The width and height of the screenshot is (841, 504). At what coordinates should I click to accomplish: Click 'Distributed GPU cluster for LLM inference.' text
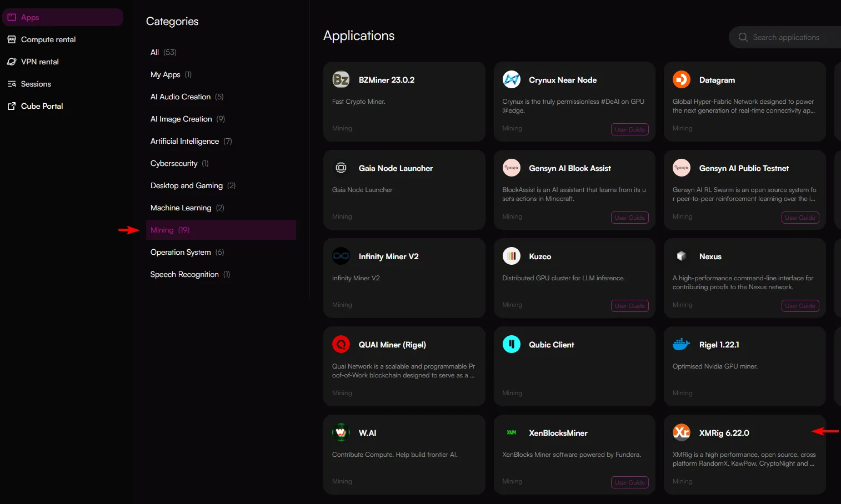(x=563, y=278)
